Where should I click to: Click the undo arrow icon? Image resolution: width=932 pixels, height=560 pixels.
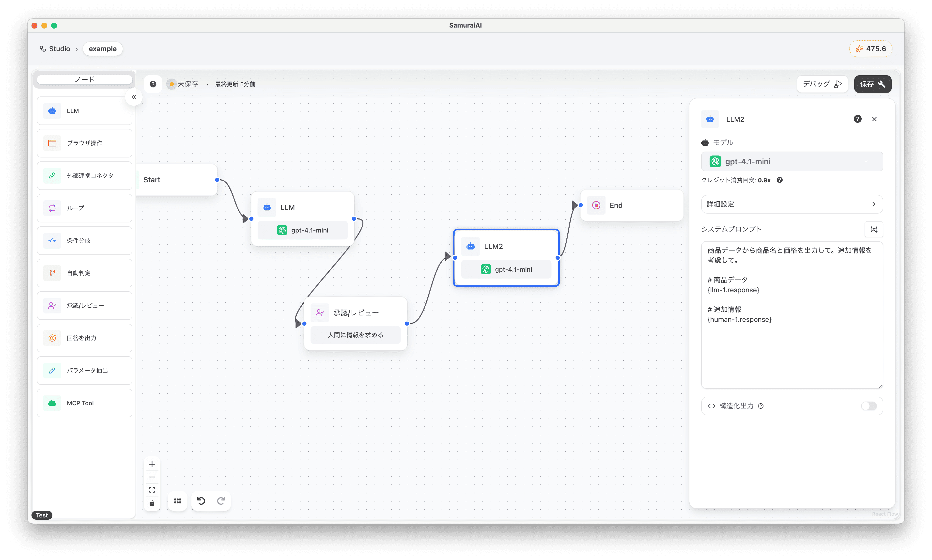coord(201,501)
